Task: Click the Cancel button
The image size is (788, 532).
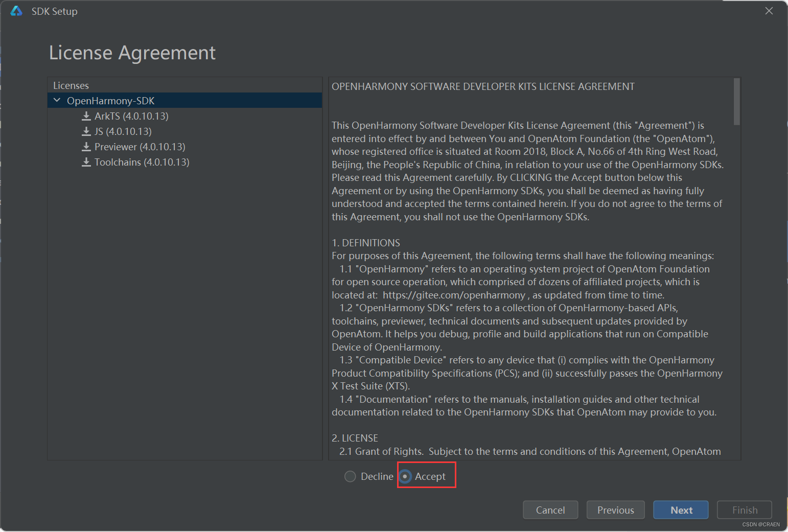Action: point(550,510)
